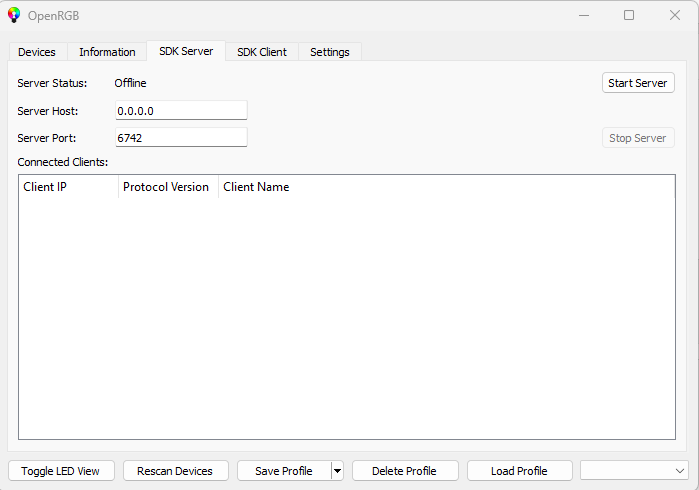The width and height of the screenshot is (699, 490).
Task: Load the selected profile
Action: 519,471
